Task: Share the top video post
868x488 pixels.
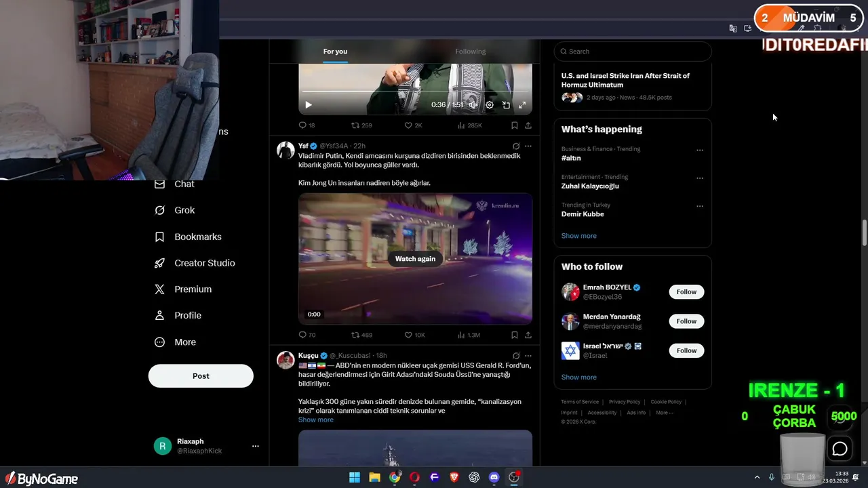Action: tap(528, 125)
